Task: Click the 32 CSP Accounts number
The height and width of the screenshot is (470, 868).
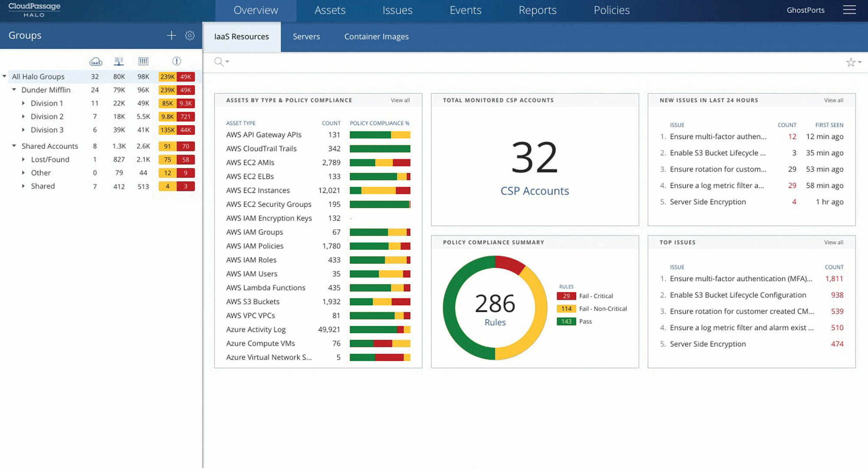Action: (534, 158)
